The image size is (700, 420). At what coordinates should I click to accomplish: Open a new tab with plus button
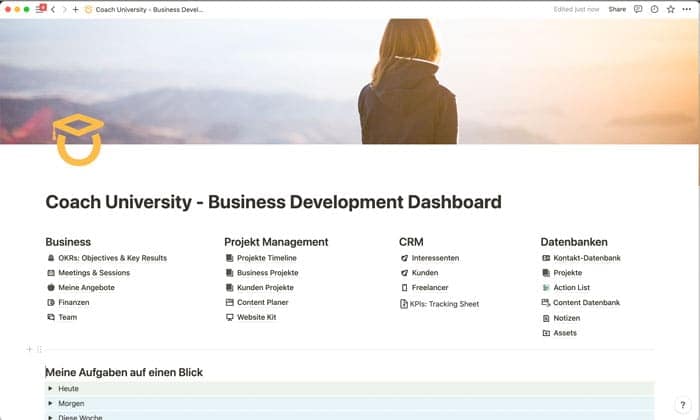(x=75, y=9)
